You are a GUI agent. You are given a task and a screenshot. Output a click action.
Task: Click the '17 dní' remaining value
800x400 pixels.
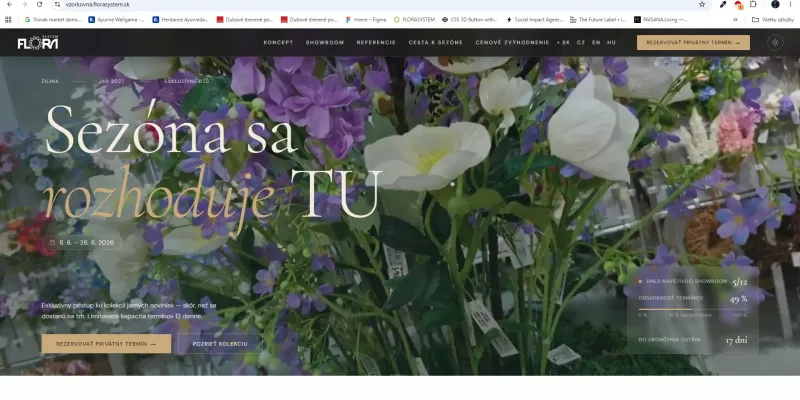pos(736,340)
